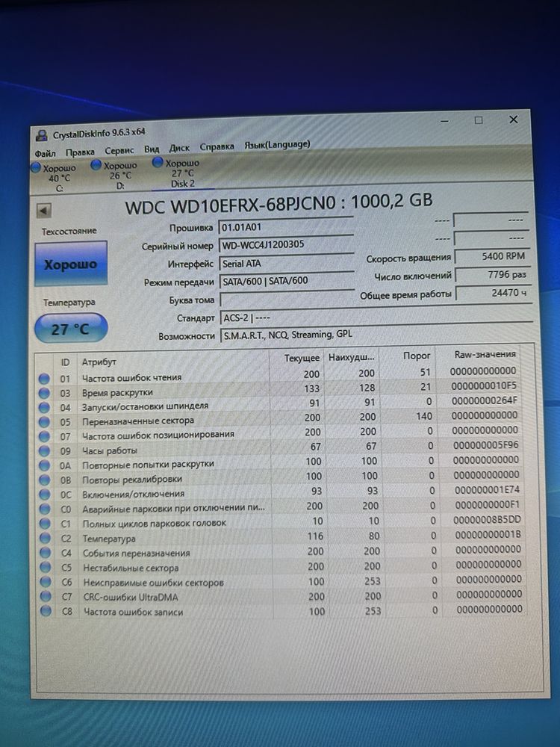Click the Наихудш... column header

tap(352, 357)
